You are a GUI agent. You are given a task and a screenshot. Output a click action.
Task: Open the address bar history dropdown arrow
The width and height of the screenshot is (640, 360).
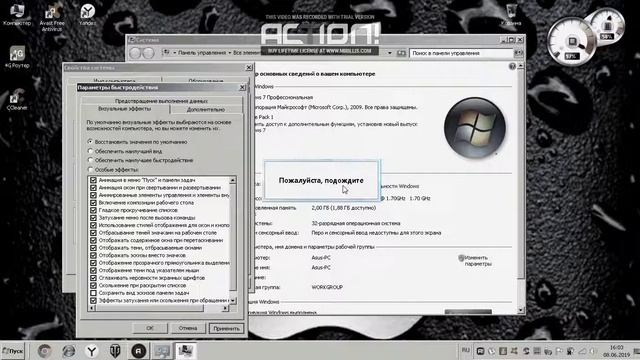coord(390,53)
